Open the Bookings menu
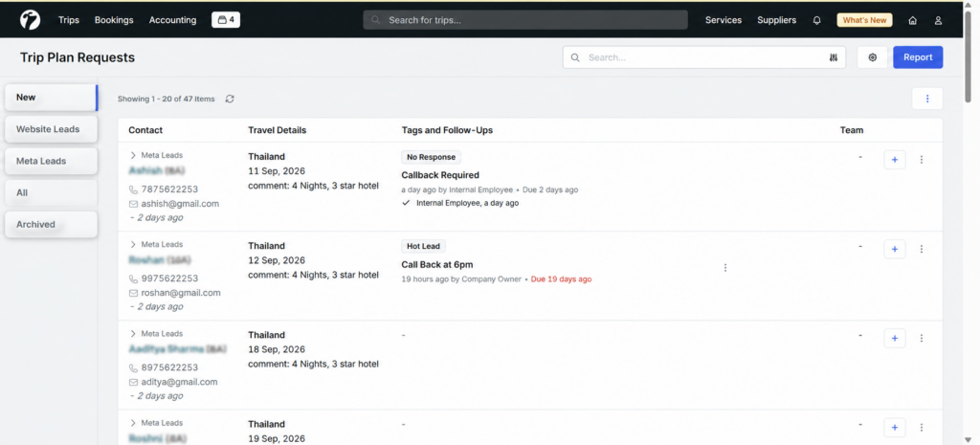980x445 pixels. click(115, 20)
